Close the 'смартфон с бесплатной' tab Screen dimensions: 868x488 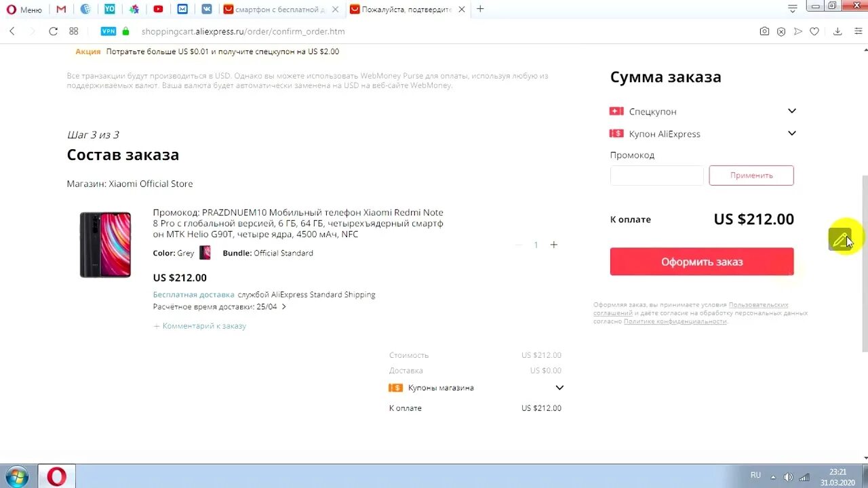tap(336, 9)
